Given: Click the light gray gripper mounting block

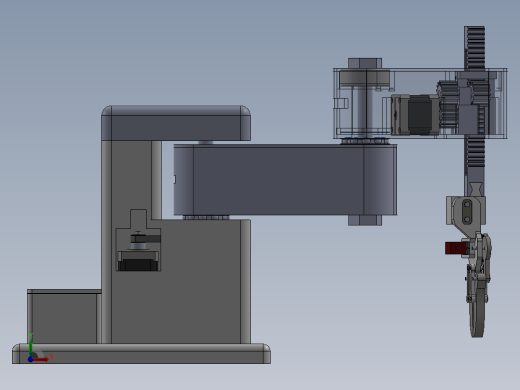Looking at the screenshot, I should (466, 210).
